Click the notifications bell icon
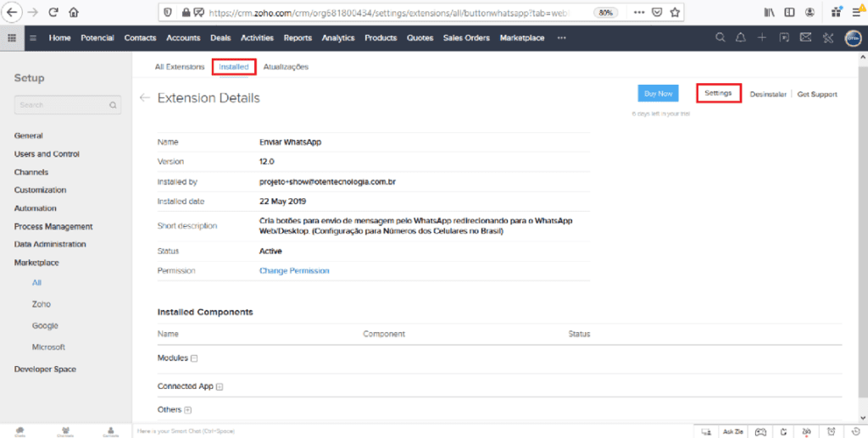Image resolution: width=868 pixels, height=438 pixels. (x=741, y=38)
